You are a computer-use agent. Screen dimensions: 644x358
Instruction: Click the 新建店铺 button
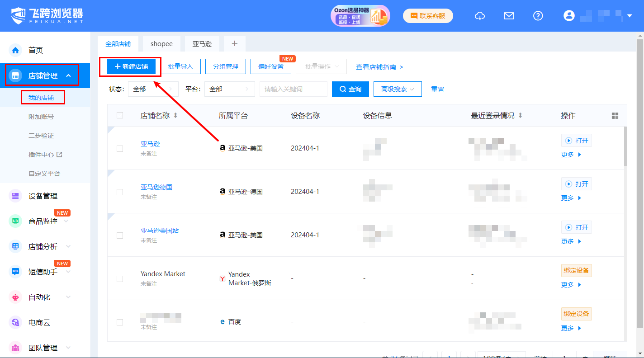point(131,66)
